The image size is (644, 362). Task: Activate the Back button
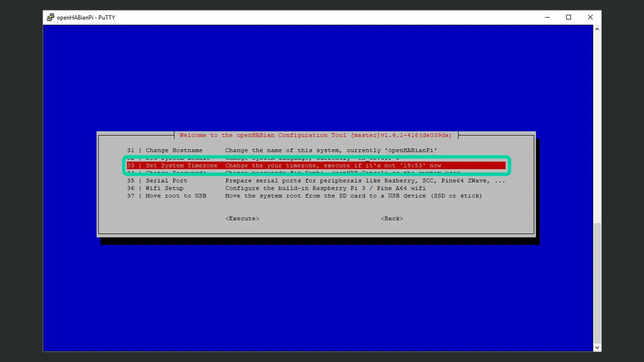click(392, 219)
